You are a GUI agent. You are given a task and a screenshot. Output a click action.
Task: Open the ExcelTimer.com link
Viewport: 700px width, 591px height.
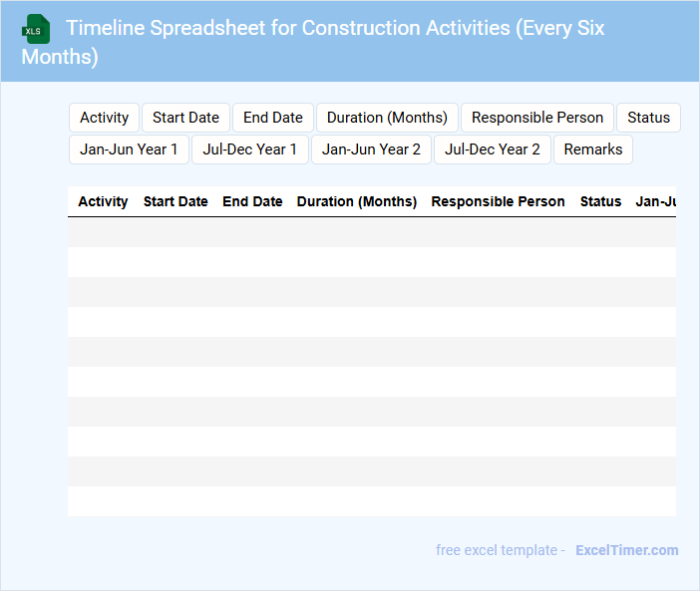[x=626, y=550]
